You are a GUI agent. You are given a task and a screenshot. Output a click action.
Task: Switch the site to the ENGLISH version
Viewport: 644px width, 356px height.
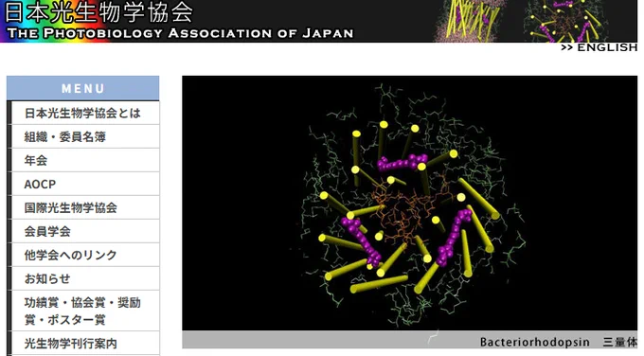point(599,47)
